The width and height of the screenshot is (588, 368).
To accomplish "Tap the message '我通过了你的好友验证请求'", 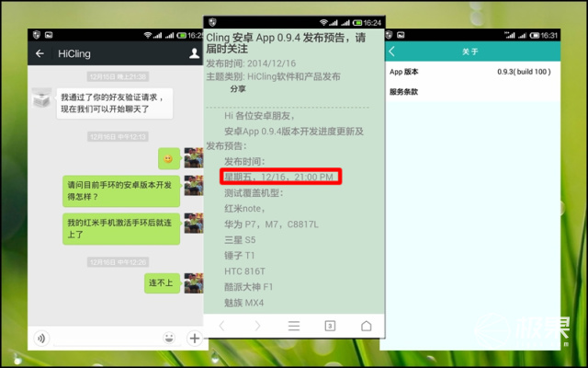I will [115, 103].
